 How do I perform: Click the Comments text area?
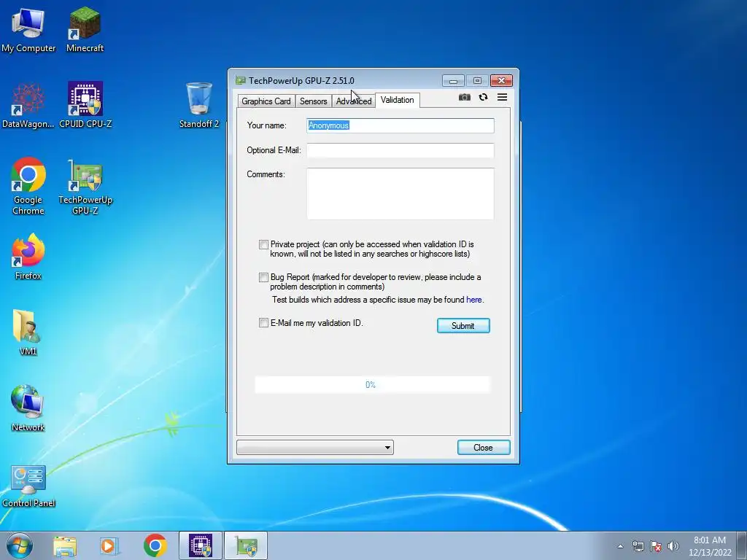400,193
